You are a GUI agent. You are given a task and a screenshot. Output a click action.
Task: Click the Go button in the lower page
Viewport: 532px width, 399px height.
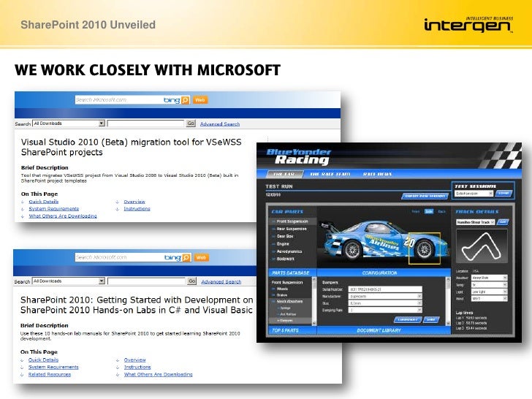(191, 281)
